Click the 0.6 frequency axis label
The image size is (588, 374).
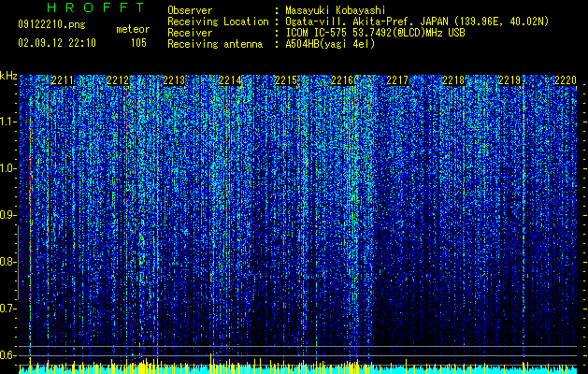tap(8, 355)
